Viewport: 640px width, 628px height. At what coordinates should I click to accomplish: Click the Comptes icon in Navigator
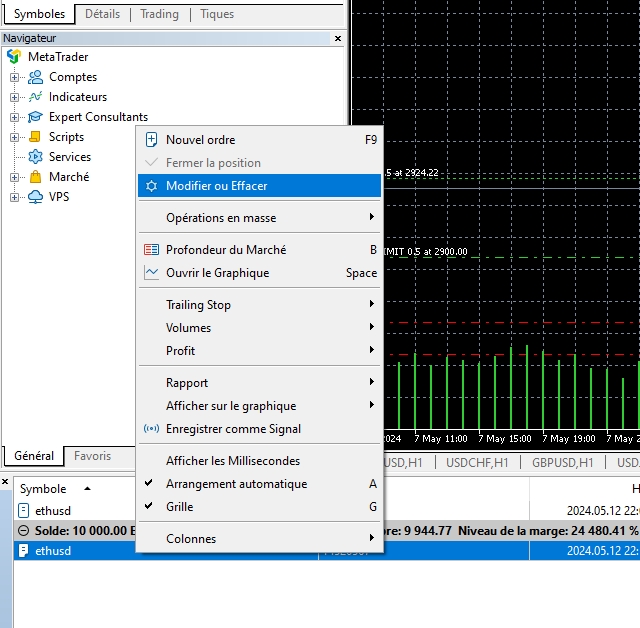click(35, 77)
